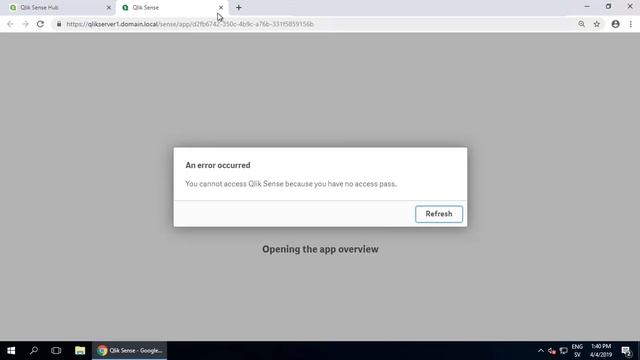Screen dimensions: 640x360
Task: Click the 'An error occurred' heading
Action: coord(218,165)
